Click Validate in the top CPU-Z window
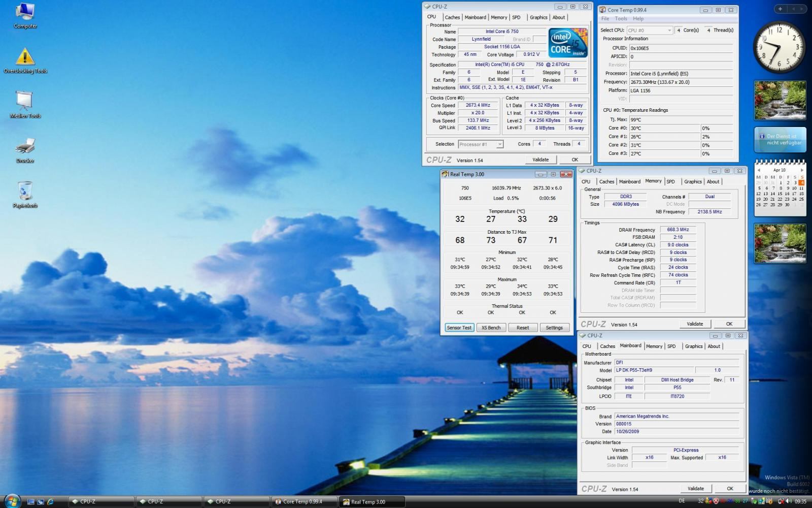Image resolution: width=812 pixels, height=508 pixels. [x=540, y=160]
